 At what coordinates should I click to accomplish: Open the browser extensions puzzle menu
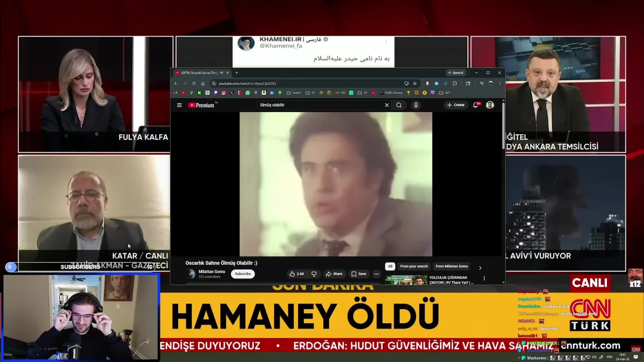coord(455,83)
